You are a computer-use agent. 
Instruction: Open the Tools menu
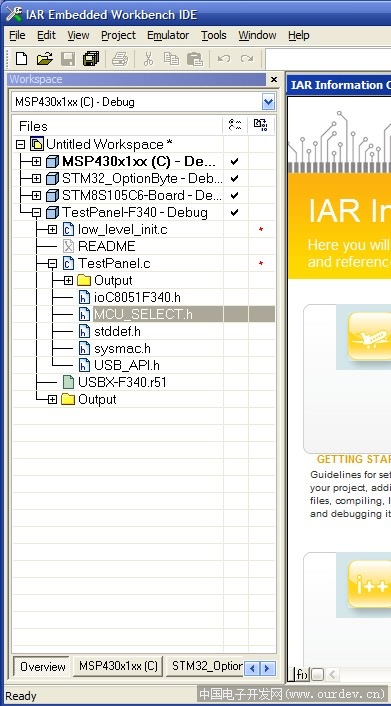(x=214, y=35)
